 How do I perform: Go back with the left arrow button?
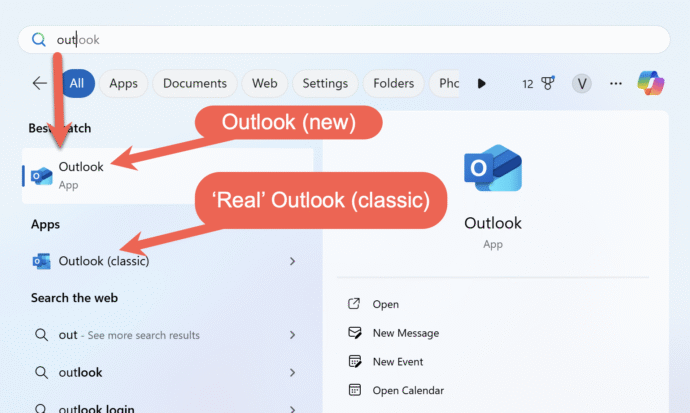tap(40, 83)
